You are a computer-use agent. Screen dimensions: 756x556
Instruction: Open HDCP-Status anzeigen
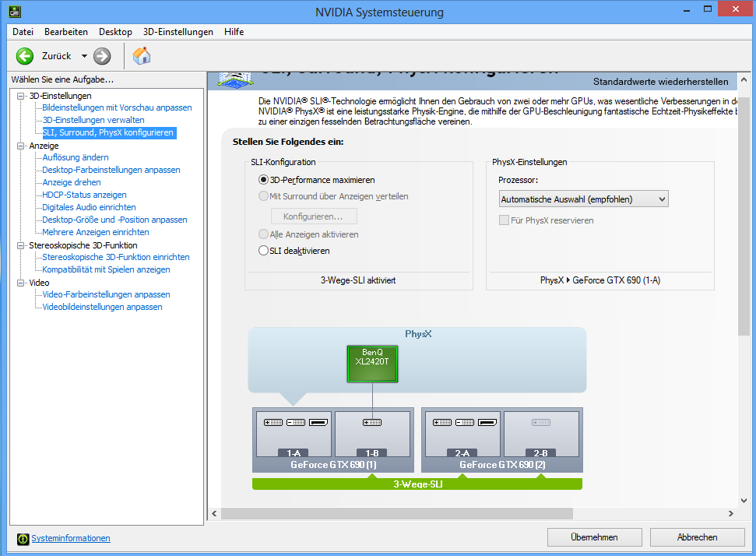84,195
